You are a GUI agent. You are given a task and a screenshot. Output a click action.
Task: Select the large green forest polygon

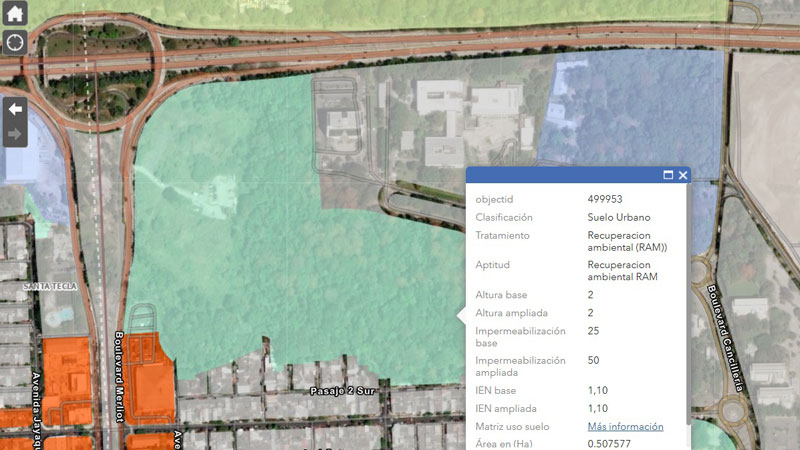coord(250,250)
